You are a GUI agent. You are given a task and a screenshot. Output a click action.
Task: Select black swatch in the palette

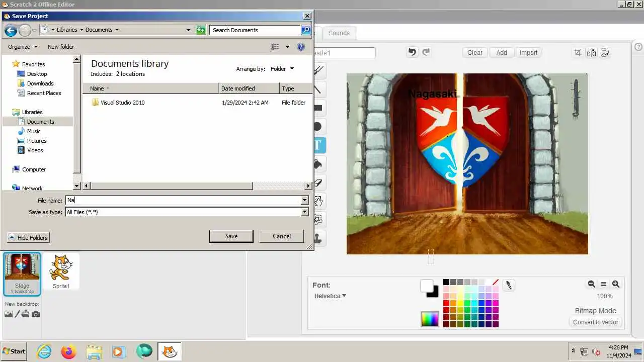446,282
